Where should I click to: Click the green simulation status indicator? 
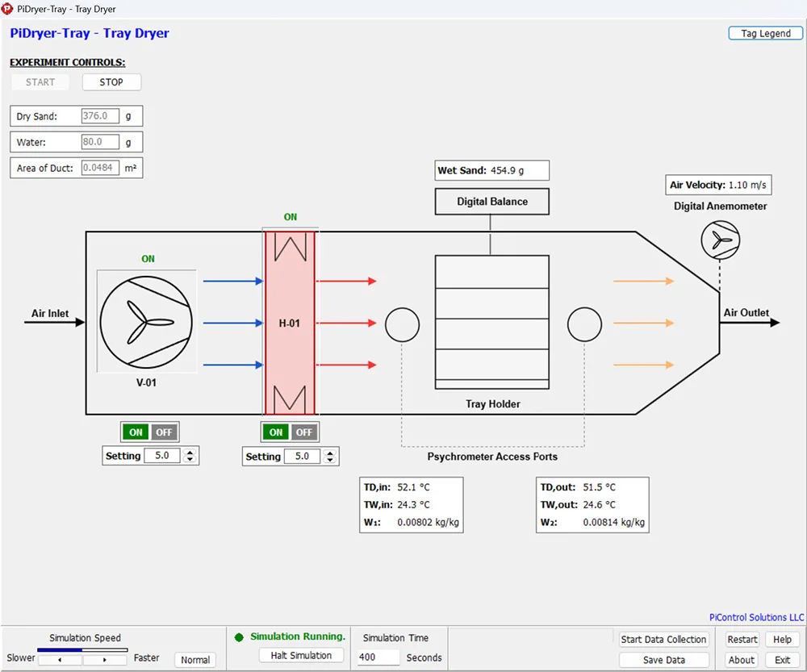[x=239, y=637]
